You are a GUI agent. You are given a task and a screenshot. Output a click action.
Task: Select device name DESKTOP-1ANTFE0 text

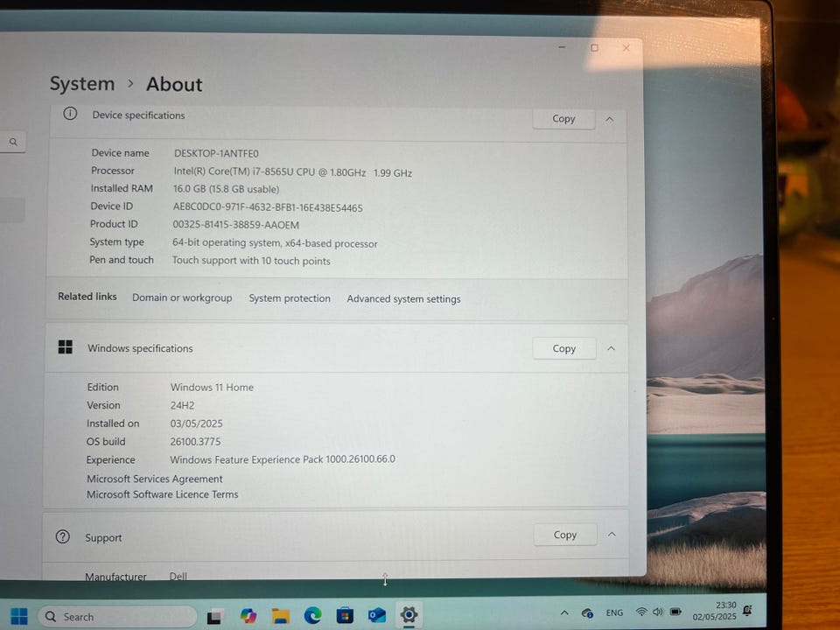tap(216, 154)
